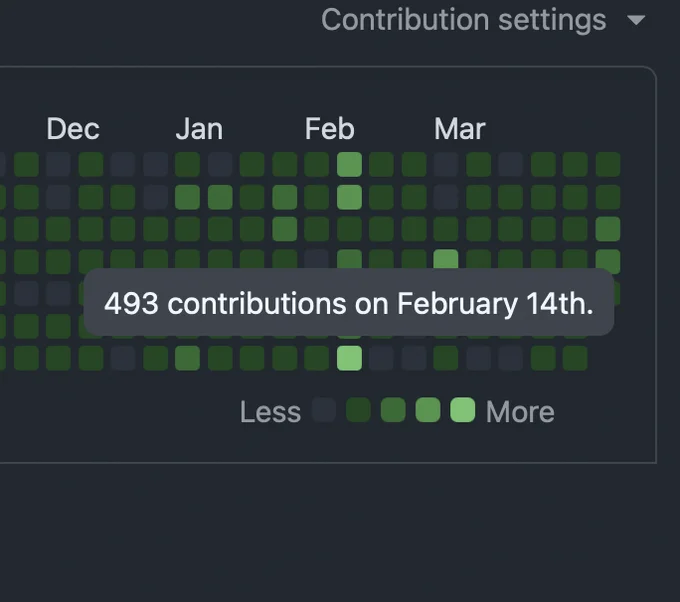Click the 493 contributions tooltip text
Image resolution: width=680 pixels, height=602 pixels.
[x=349, y=303]
